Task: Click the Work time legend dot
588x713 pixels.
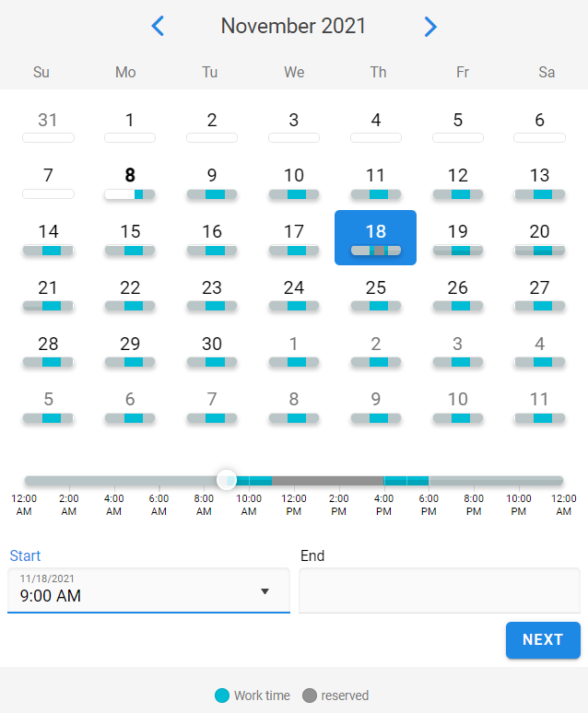Action: click(x=221, y=695)
